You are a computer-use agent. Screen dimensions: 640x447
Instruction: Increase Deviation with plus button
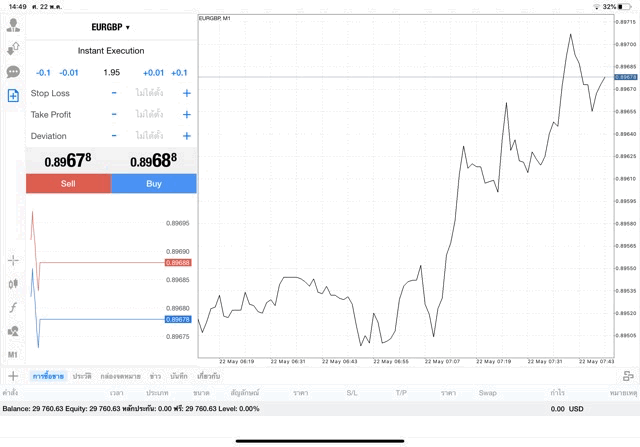click(186, 136)
